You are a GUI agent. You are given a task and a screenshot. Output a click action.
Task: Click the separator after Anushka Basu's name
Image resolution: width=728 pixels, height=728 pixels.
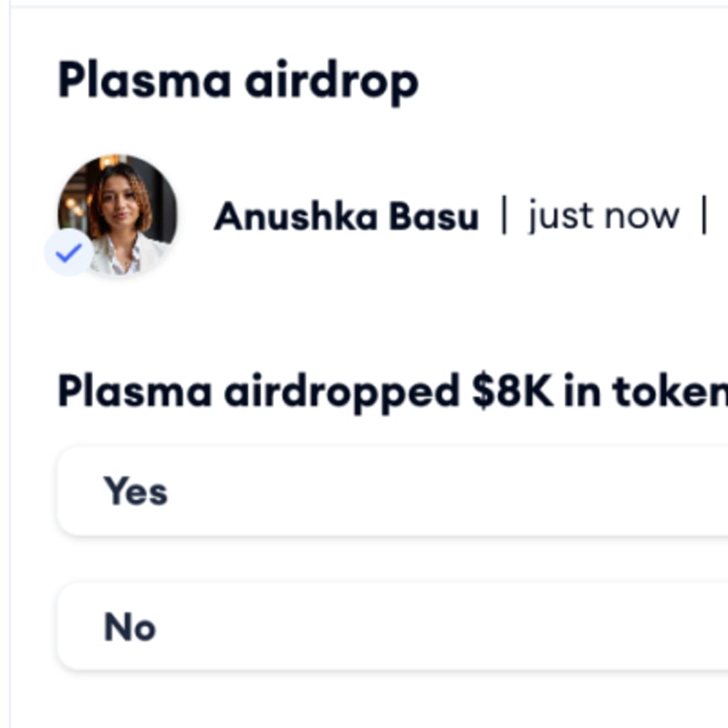504,216
